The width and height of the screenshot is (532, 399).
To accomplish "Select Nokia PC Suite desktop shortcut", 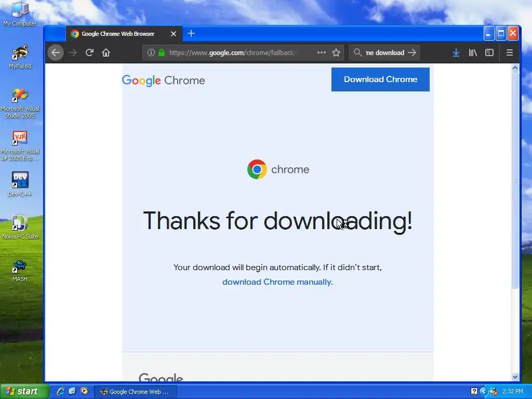I will pyautogui.click(x=20, y=227).
